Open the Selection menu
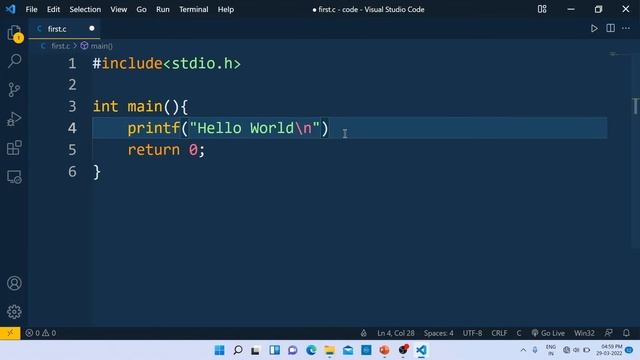640x360 pixels. tap(85, 9)
